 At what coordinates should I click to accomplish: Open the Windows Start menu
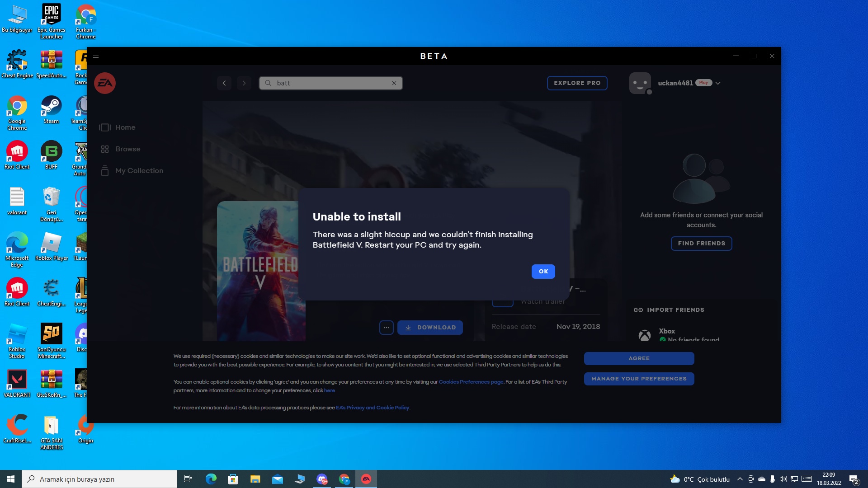(x=11, y=479)
